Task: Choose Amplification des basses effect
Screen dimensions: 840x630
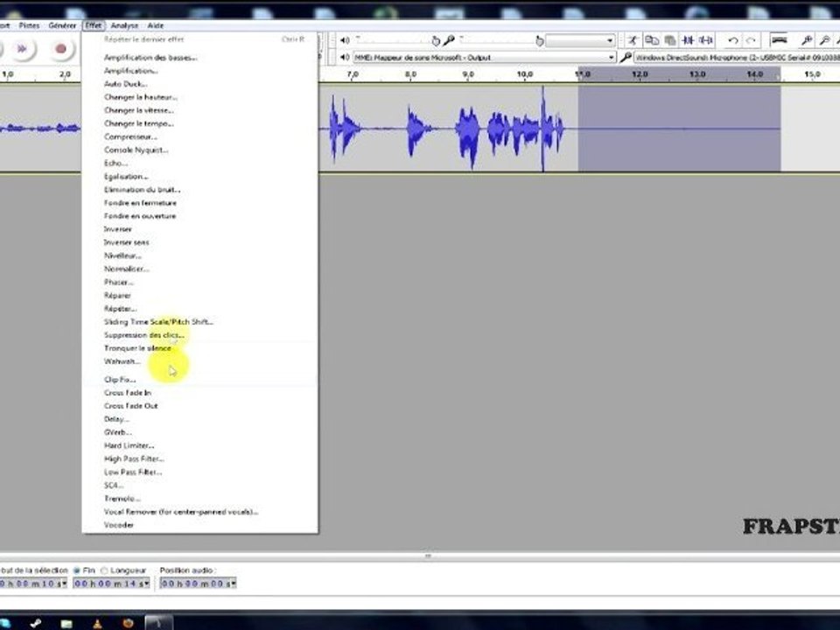Action: pyautogui.click(x=199, y=58)
